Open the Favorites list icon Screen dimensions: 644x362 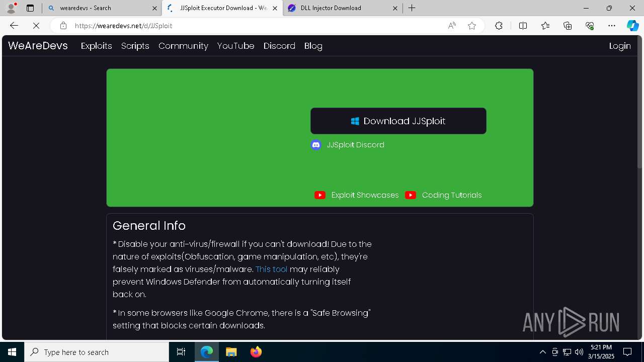(x=545, y=26)
